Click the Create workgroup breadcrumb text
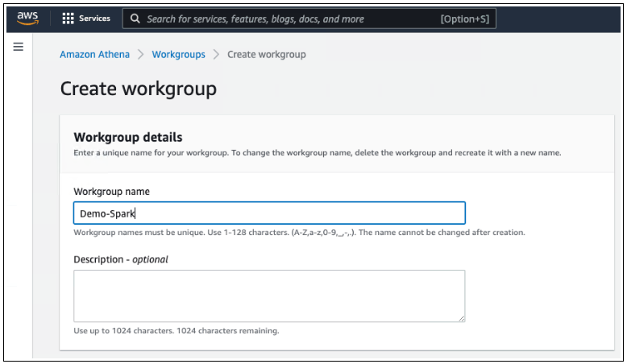 pyautogui.click(x=266, y=55)
